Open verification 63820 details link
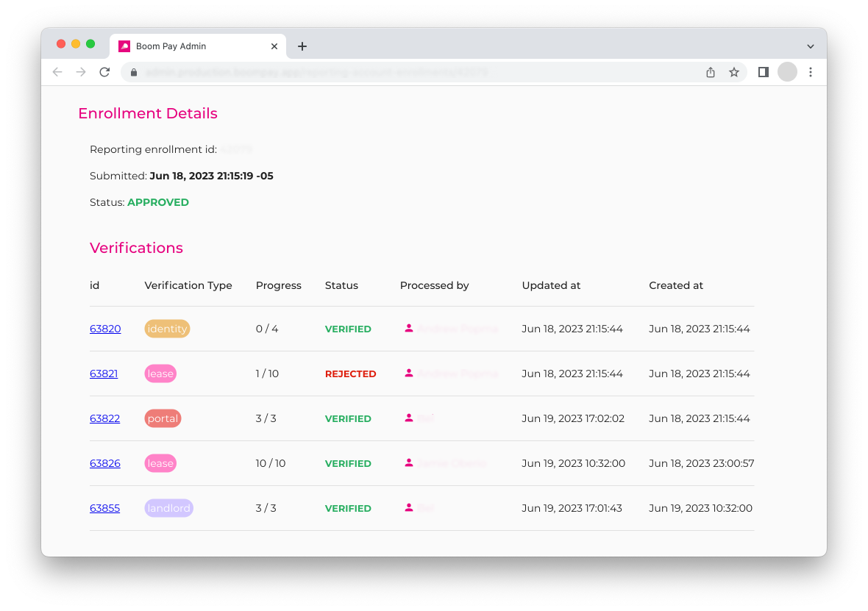This screenshot has height=611, width=868. tap(105, 329)
